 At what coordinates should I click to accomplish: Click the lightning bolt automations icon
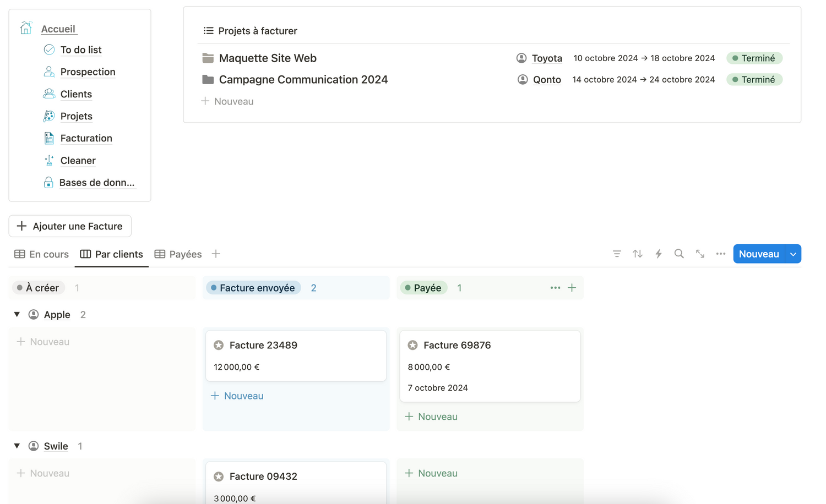point(658,254)
